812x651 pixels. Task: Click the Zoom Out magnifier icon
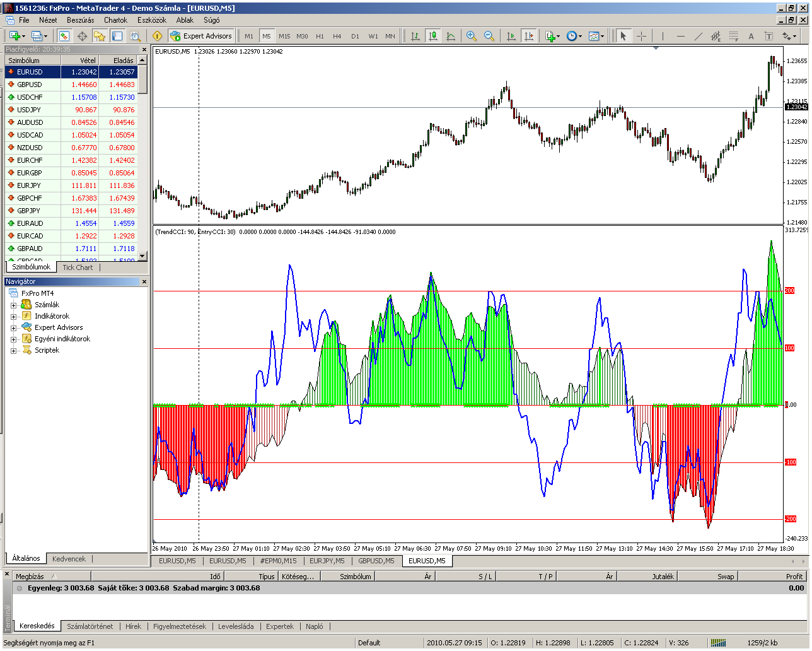pos(489,36)
